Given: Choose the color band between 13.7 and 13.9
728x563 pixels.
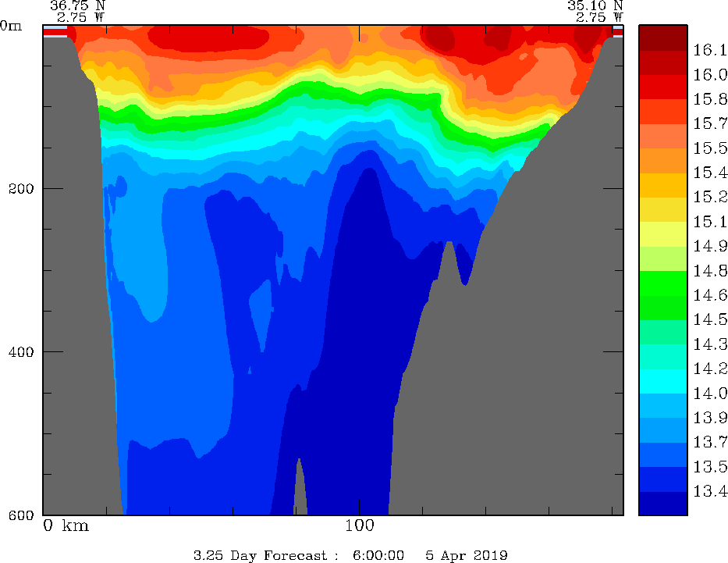Looking at the screenshot, I should pos(663,430).
